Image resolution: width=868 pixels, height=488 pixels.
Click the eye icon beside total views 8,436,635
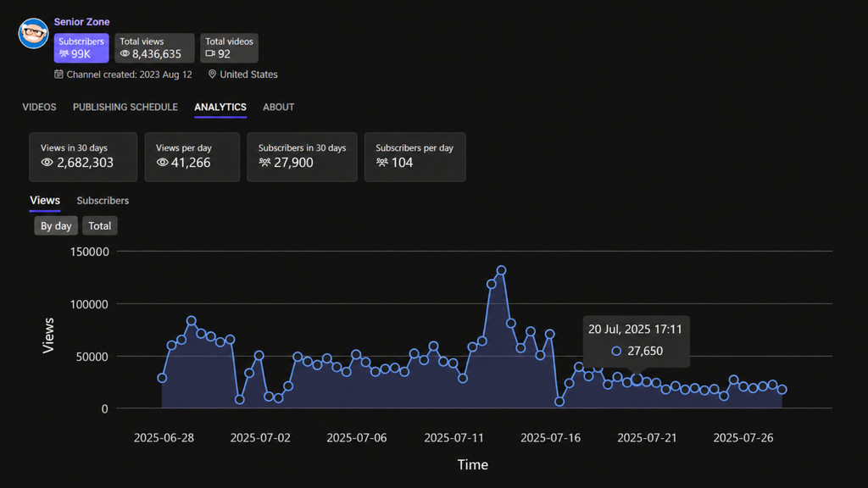125,53
